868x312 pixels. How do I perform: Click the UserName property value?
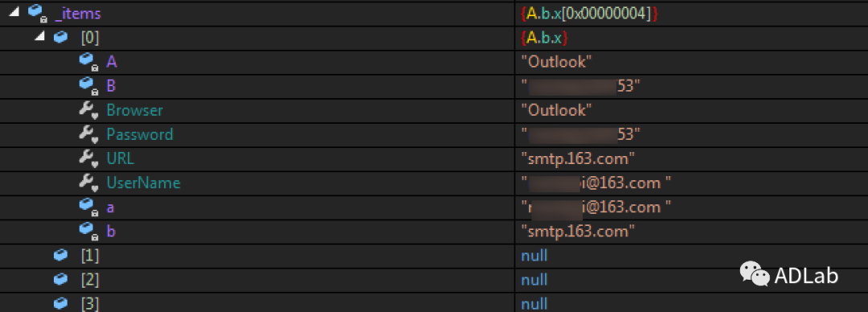point(596,183)
